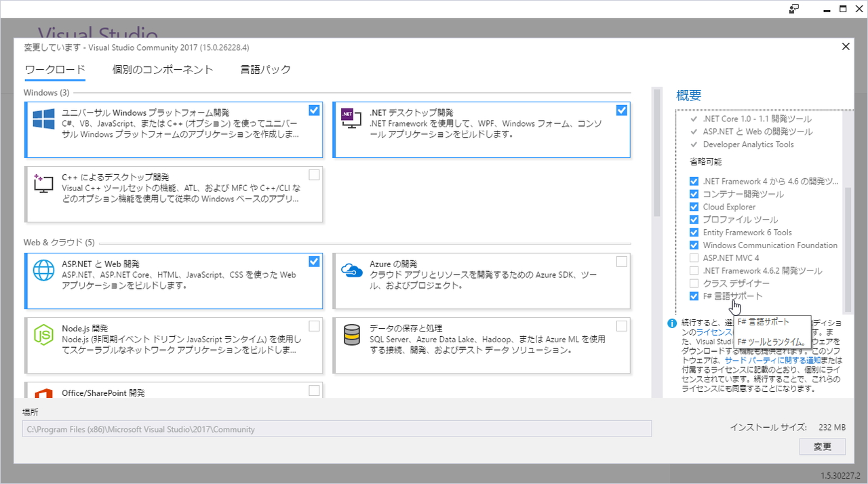The height and width of the screenshot is (484, 868).
Task: Enable ASP.NET MVC 4 component
Action: [x=694, y=258]
